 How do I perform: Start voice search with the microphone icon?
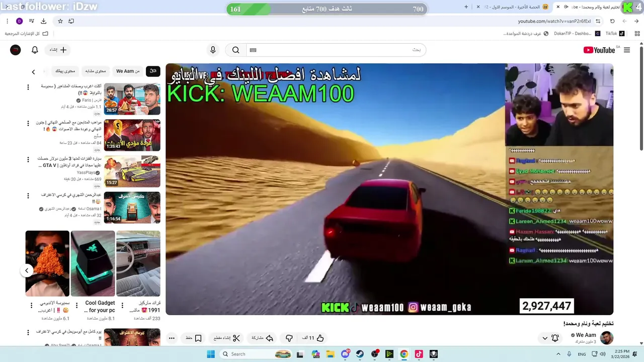click(x=213, y=50)
